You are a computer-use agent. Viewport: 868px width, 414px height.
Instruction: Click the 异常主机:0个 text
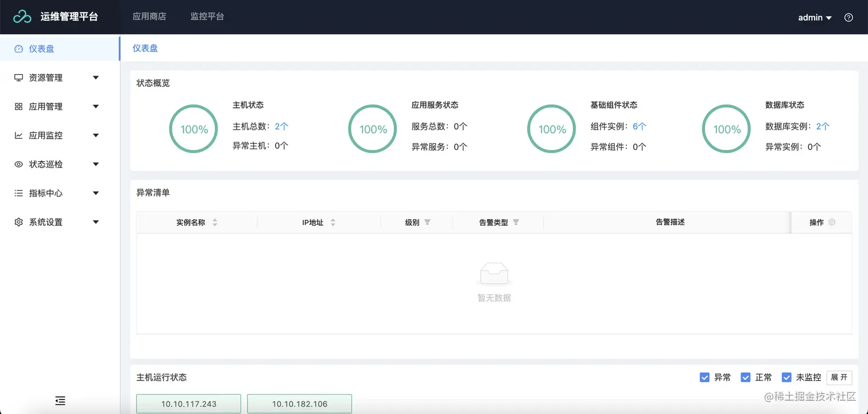[260, 146]
